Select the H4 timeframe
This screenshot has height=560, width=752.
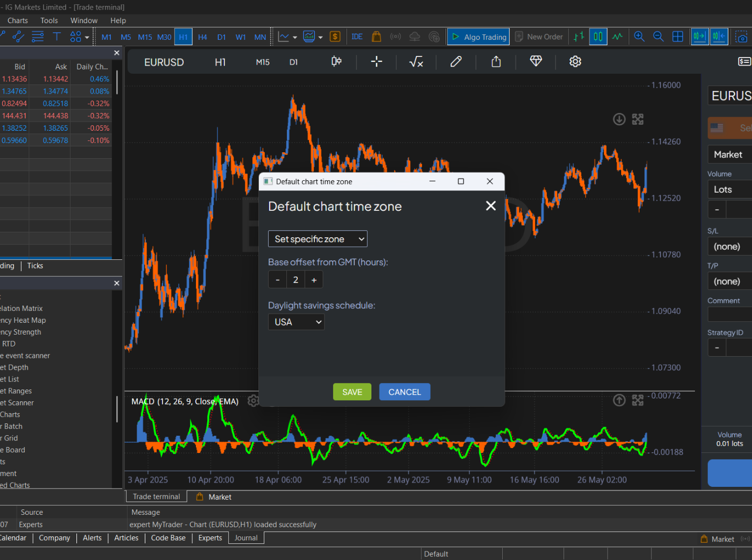[x=202, y=37]
